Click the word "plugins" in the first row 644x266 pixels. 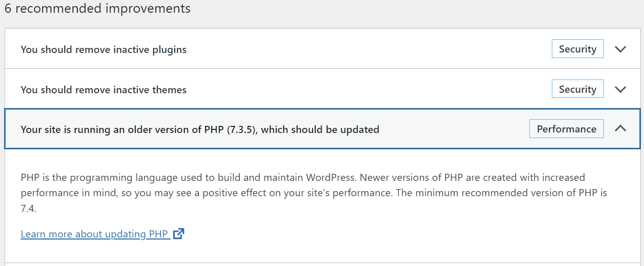coord(169,50)
